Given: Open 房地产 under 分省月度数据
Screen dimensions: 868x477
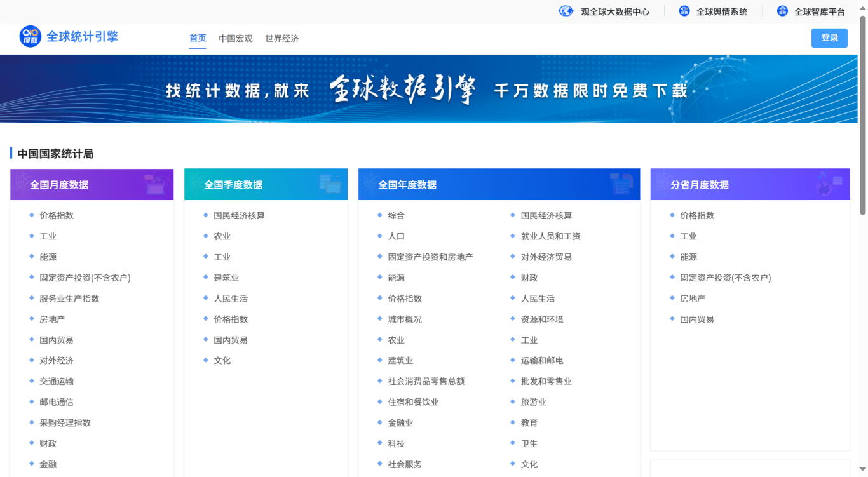Looking at the screenshot, I should click(693, 299).
